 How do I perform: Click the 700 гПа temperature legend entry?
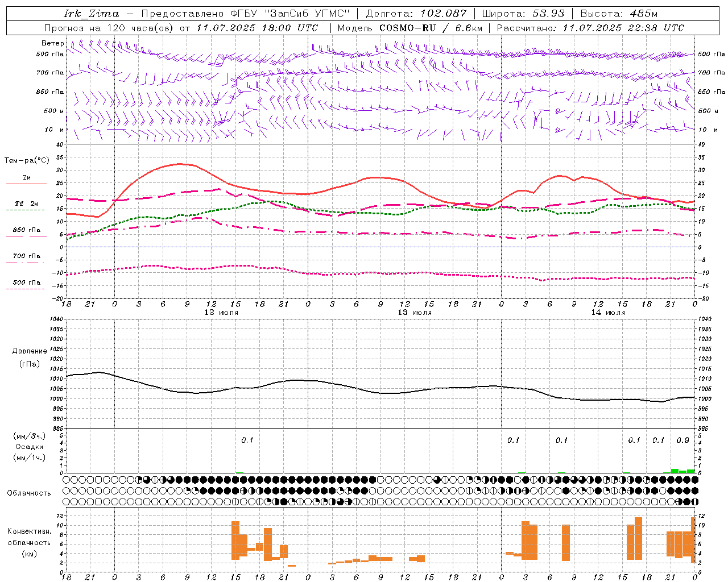pyautogui.click(x=27, y=256)
